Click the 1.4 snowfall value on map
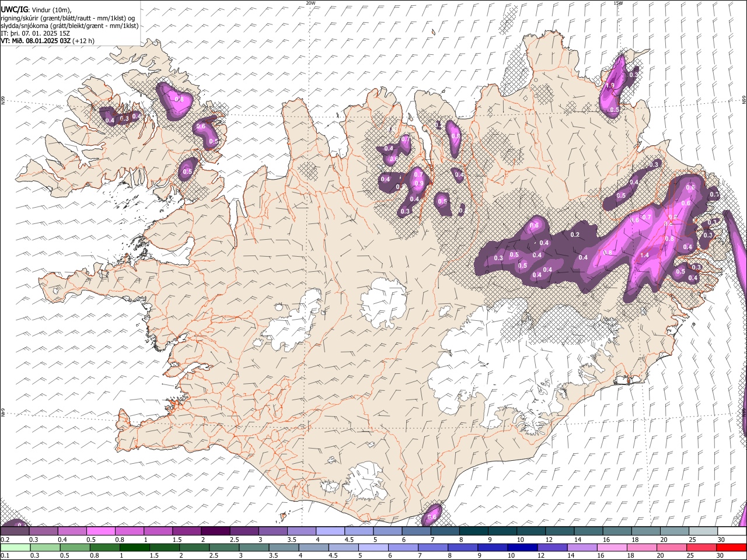The height and width of the screenshot is (560, 747). coord(644,256)
